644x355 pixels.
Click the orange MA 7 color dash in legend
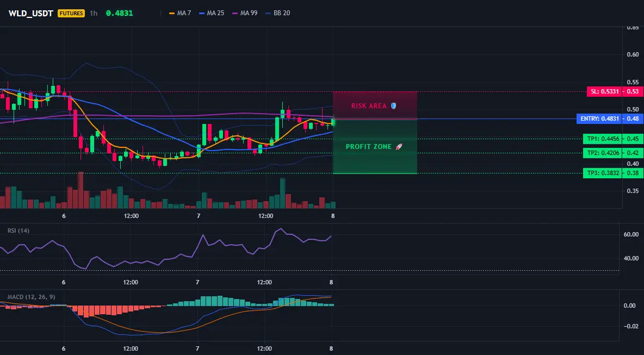point(172,13)
